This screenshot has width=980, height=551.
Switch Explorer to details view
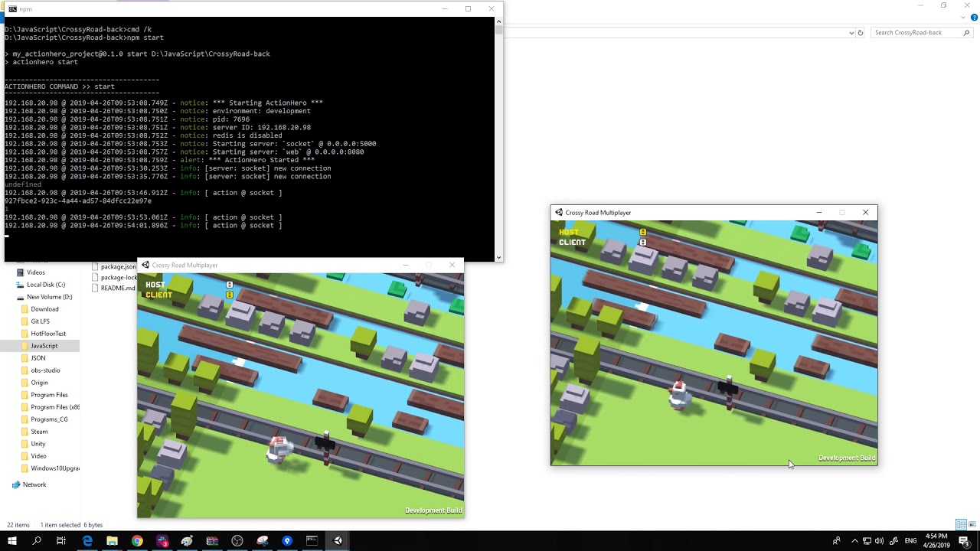pyautogui.click(x=961, y=525)
